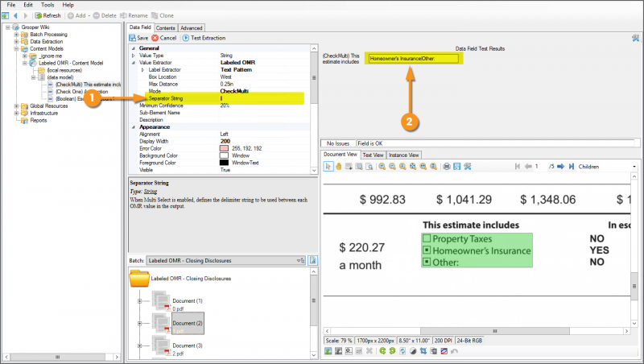The image size is (644, 364).
Task: Click the zoom region selection icon in viewer toolbar
Action: click(x=359, y=167)
